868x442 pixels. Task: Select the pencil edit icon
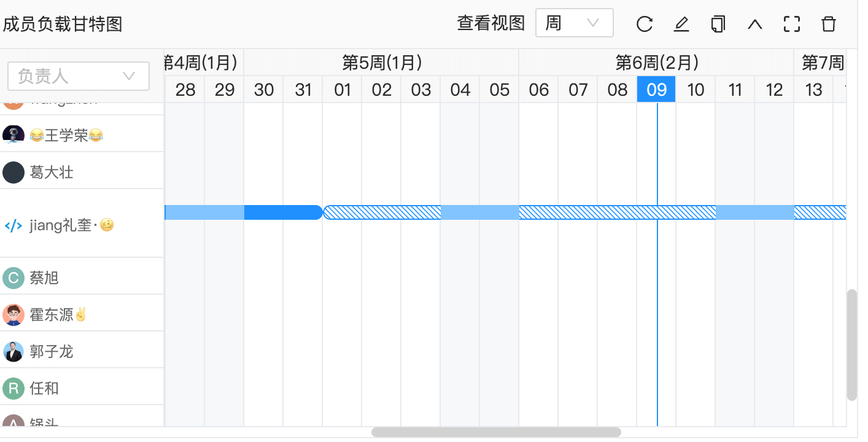(681, 23)
